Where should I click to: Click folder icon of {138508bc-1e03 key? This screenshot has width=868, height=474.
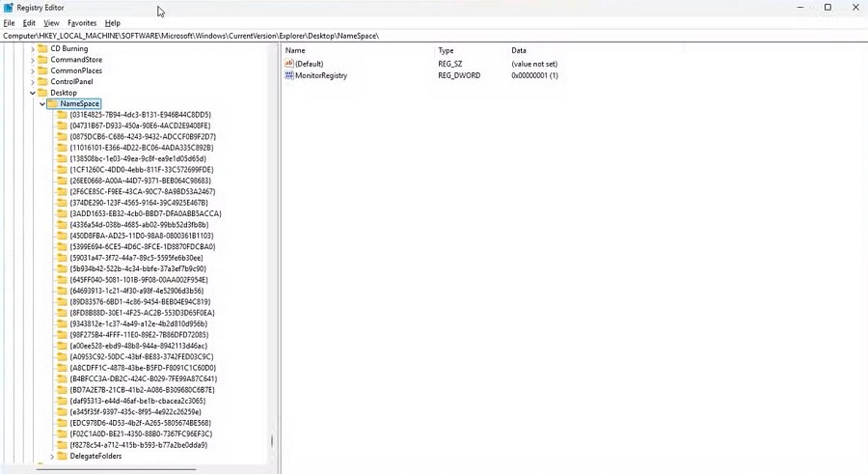[x=62, y=158]
